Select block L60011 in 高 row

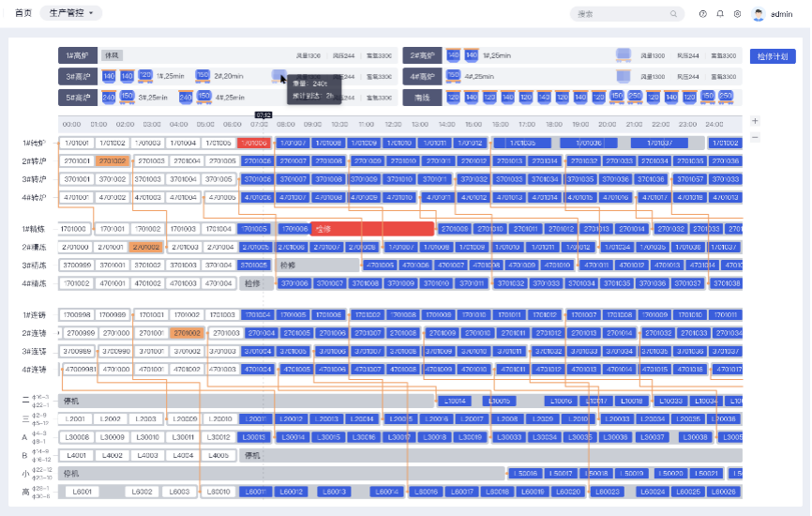(255, 492)
